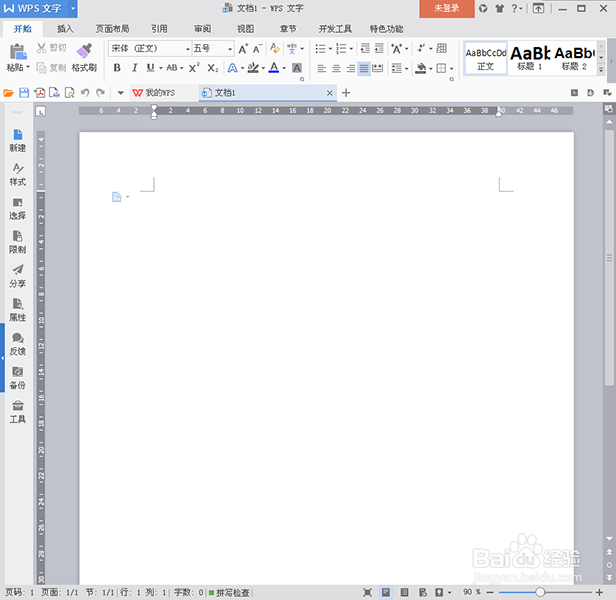
Task: Apply the 标题 2 style
Action: 574,58
